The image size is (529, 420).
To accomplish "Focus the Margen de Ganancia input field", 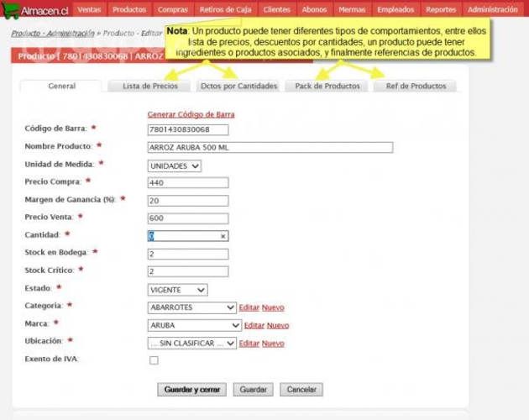I will [x=188, y=201].
